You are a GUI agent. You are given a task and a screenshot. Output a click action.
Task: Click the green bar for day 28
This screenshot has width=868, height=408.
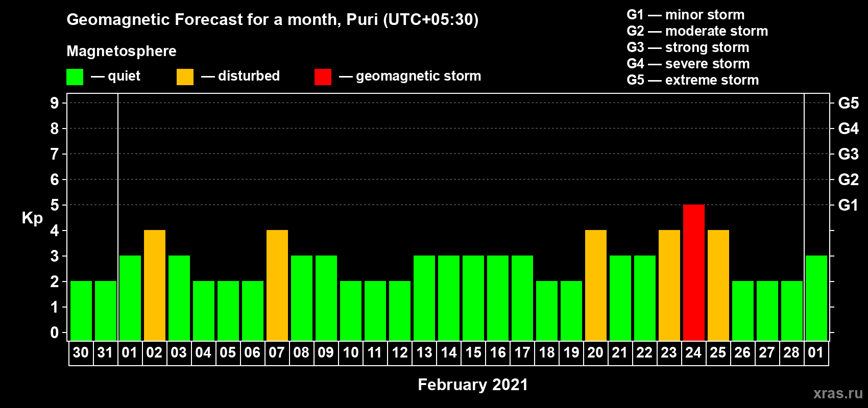click(x=792, y=311)
